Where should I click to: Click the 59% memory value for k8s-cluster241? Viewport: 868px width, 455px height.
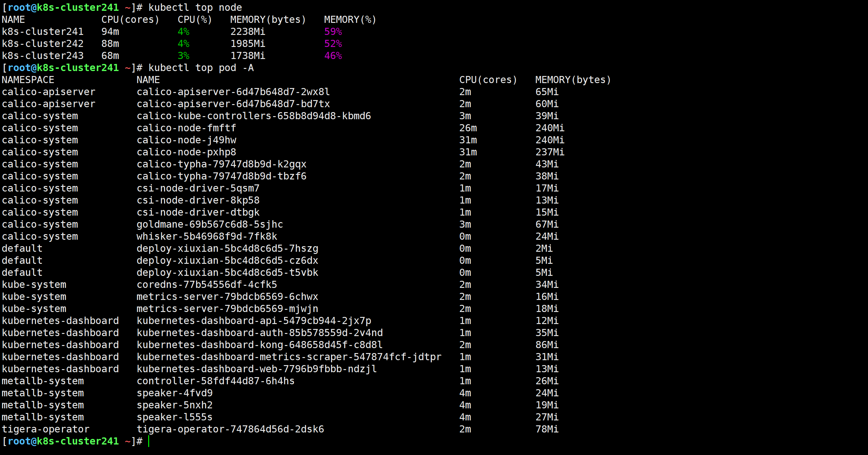click(333, 32)
